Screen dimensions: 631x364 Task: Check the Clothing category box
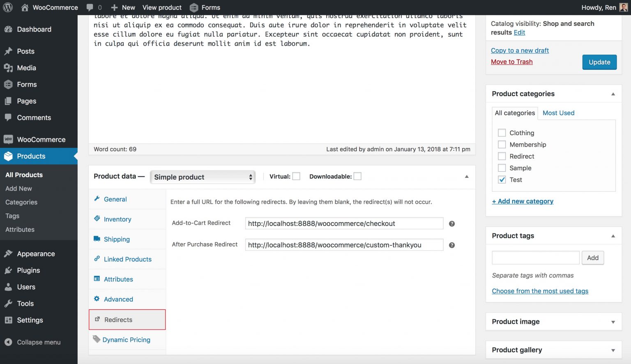point(502,133)
